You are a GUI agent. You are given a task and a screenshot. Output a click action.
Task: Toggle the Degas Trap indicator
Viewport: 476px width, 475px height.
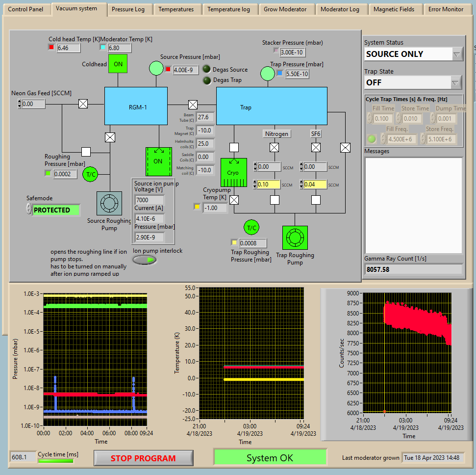[x=207, y=80]
